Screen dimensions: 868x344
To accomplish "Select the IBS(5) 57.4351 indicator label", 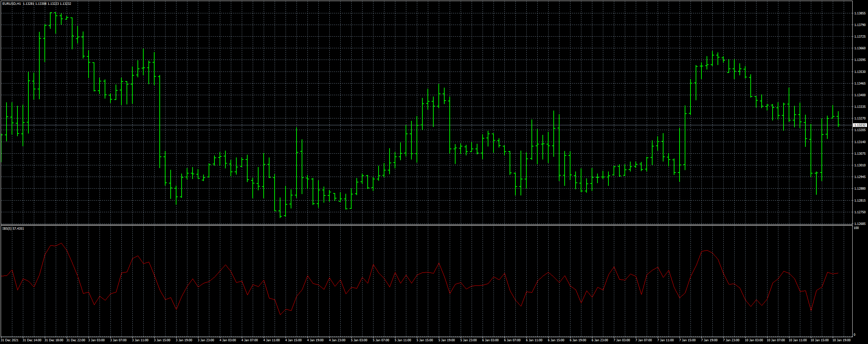I will coord(13,228).
